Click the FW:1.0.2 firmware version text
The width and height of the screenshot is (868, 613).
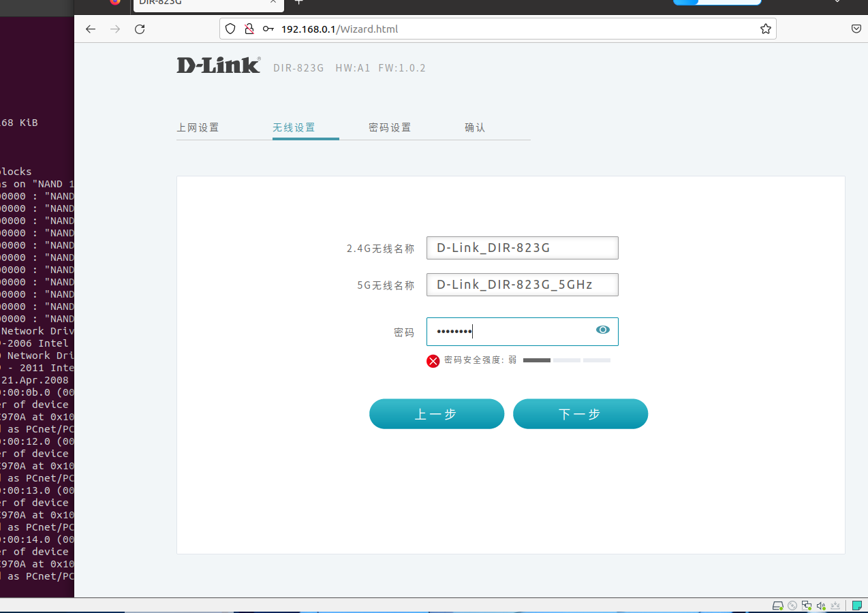402,68
